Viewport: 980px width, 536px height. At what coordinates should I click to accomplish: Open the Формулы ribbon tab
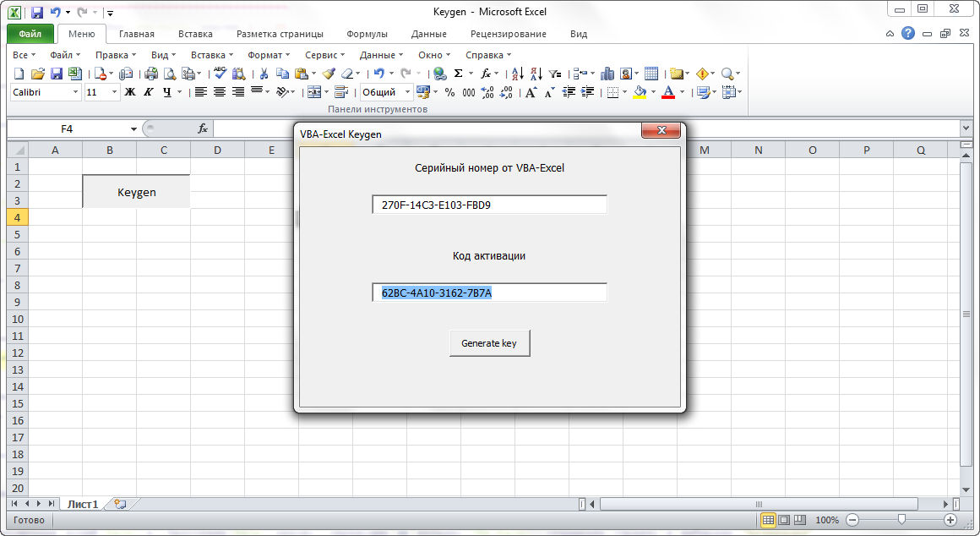click(367, 34)
